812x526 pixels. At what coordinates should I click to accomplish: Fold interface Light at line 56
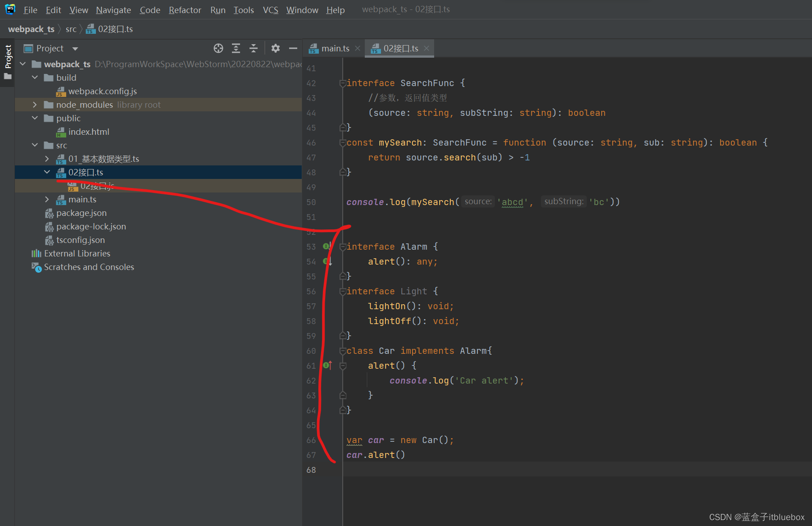[343, 291]
